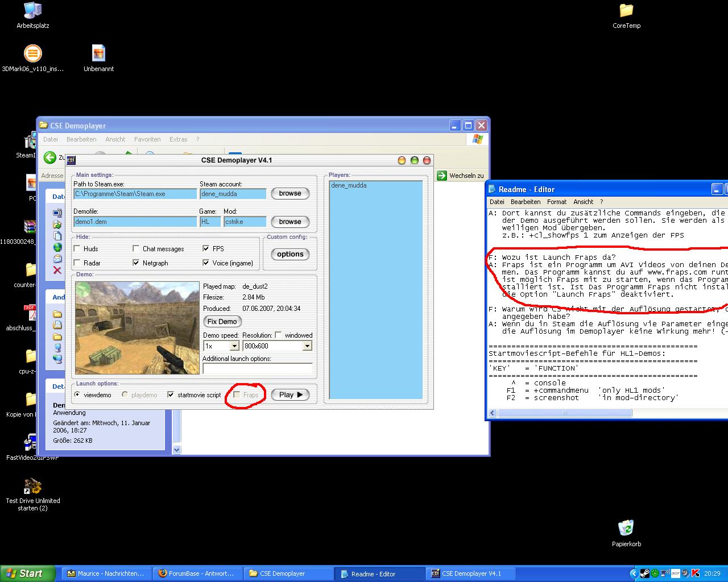
Task: Click the Path to Steam.exe field
Action: click(x=135, y=194)
